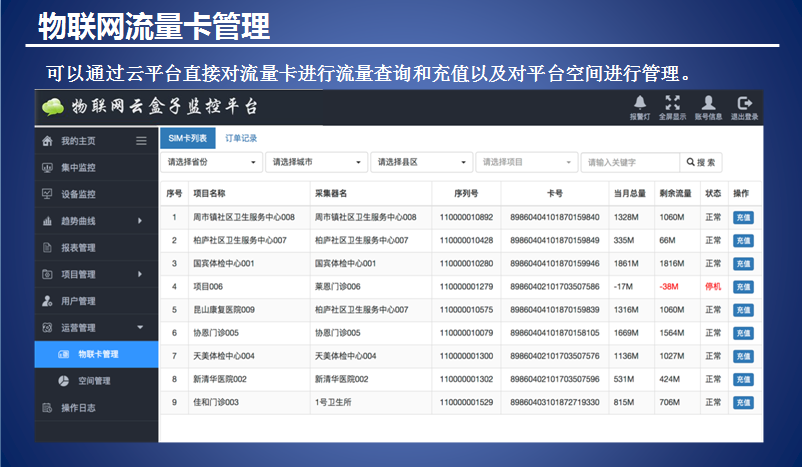Screen dimensions: 802x467
Task: Open the 请选择县区 district dropdown
Action: pos(421,162)
